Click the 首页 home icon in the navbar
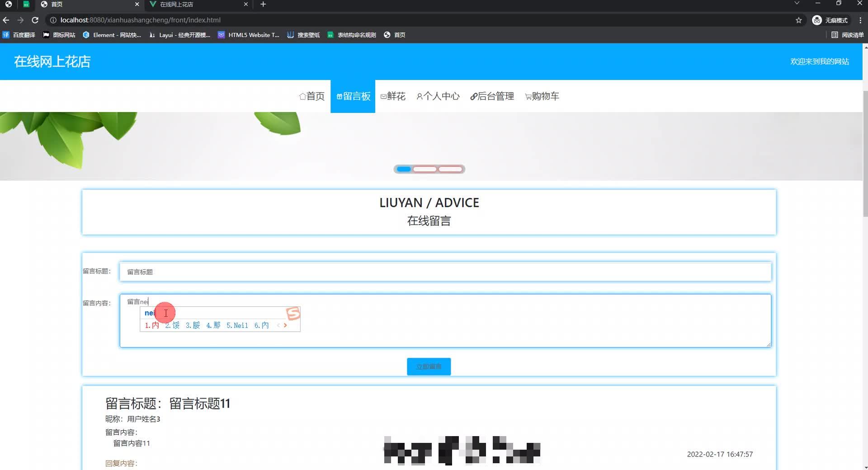The height and width of the screenshot is (470, 868). point(302,96)
